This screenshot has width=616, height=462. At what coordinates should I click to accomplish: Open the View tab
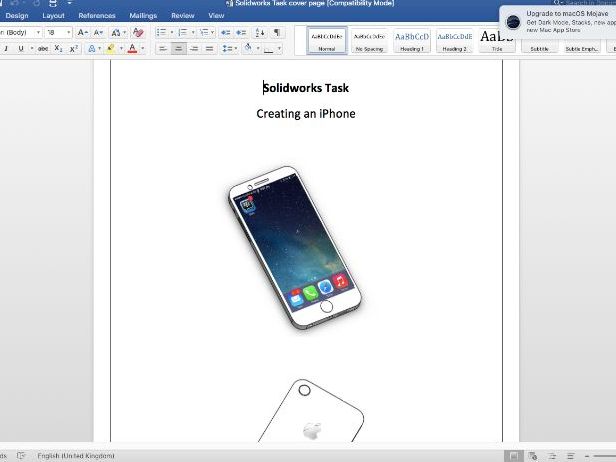coord(216,16)
